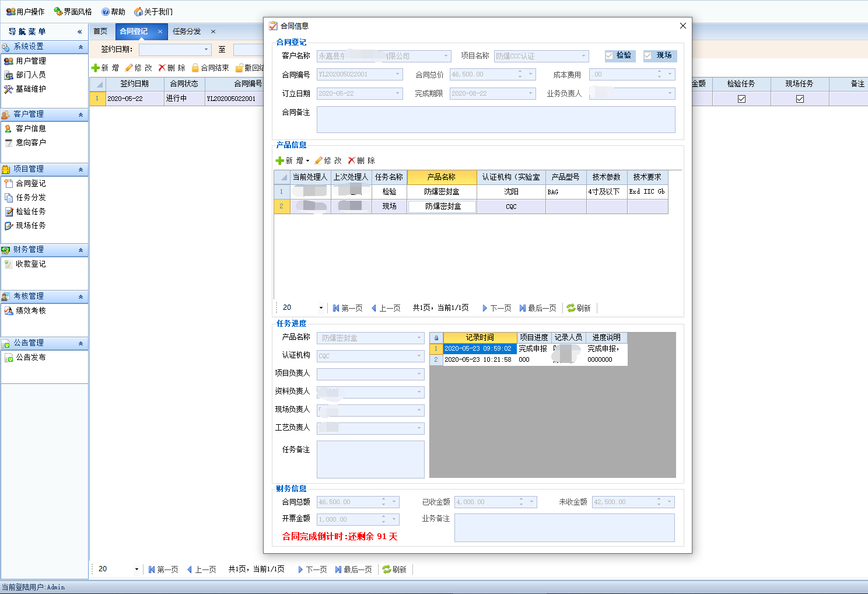Click into the 合同备注 text area
Screen dimensions: 868x594
click(x=496, y=120)
